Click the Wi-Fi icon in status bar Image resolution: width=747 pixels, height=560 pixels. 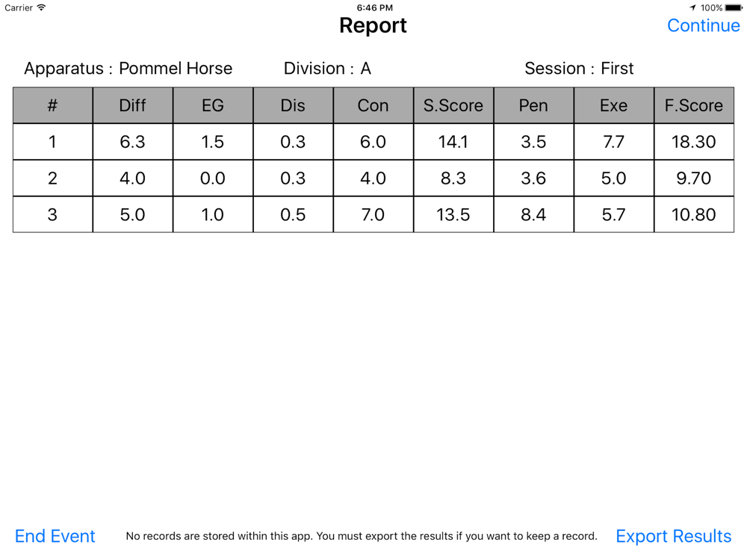tap(41, 7)
